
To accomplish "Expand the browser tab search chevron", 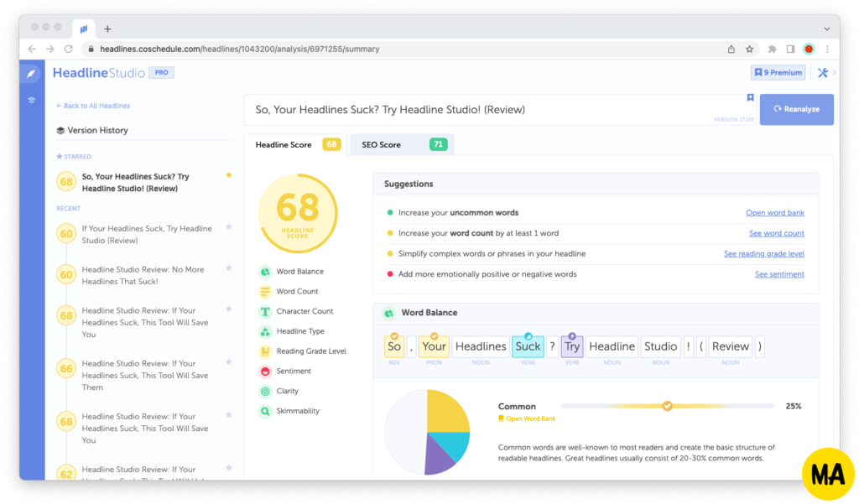I will pyautogui.click(x=826, y=29).
